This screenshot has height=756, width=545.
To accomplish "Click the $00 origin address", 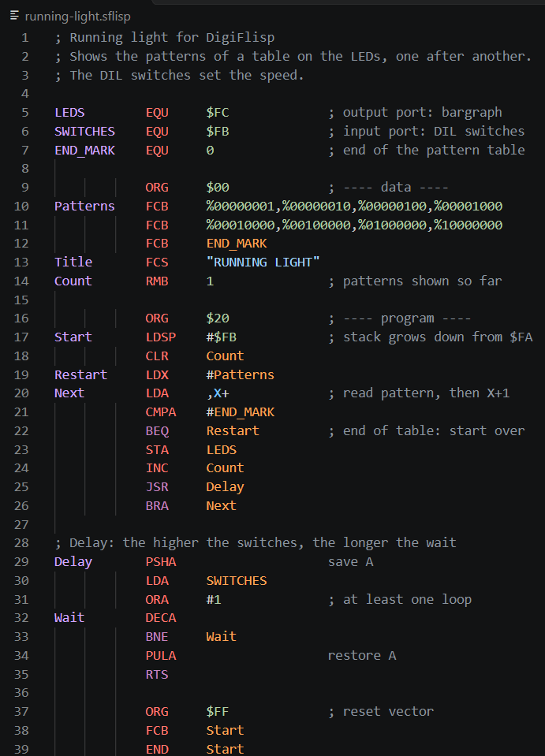I will (x=218, y=187).
